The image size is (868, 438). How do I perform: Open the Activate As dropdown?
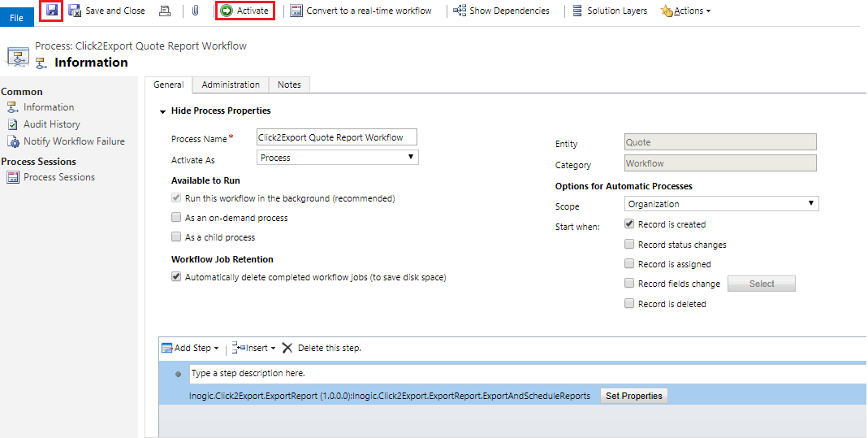(338, 158)
